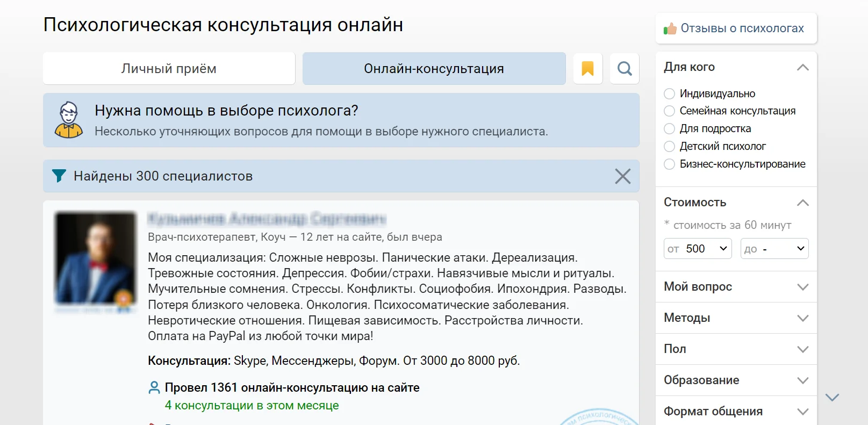Select the Бизнес-консультирование radio option
868x425 pixels.
click(x=670, y=164)
